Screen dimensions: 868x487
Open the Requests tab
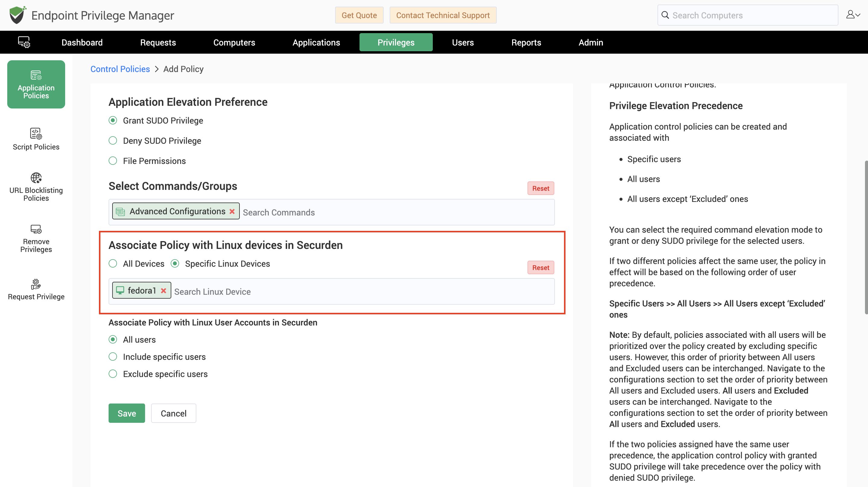(158, 42)
